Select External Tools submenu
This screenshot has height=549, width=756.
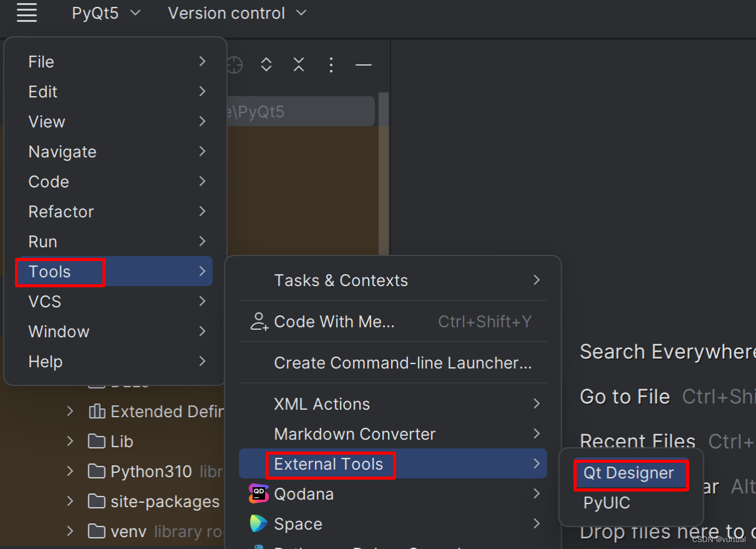pyautogui.click(x=393, y=464)
